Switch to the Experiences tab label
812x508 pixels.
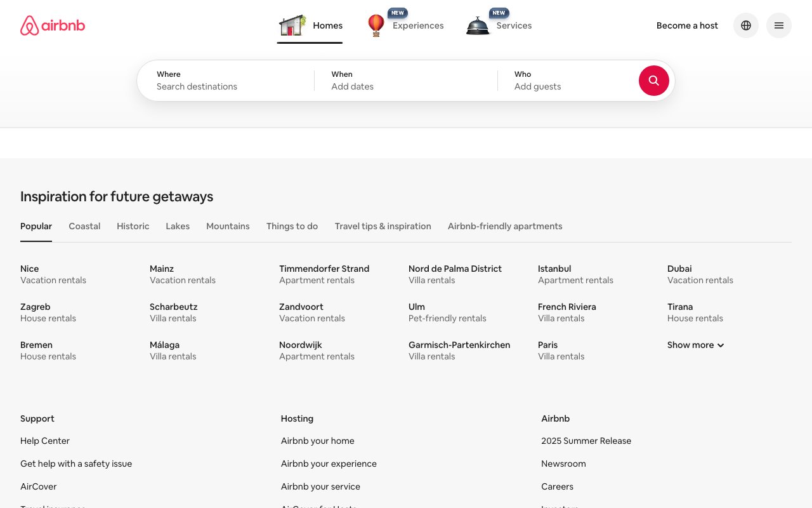coord(418,25)
